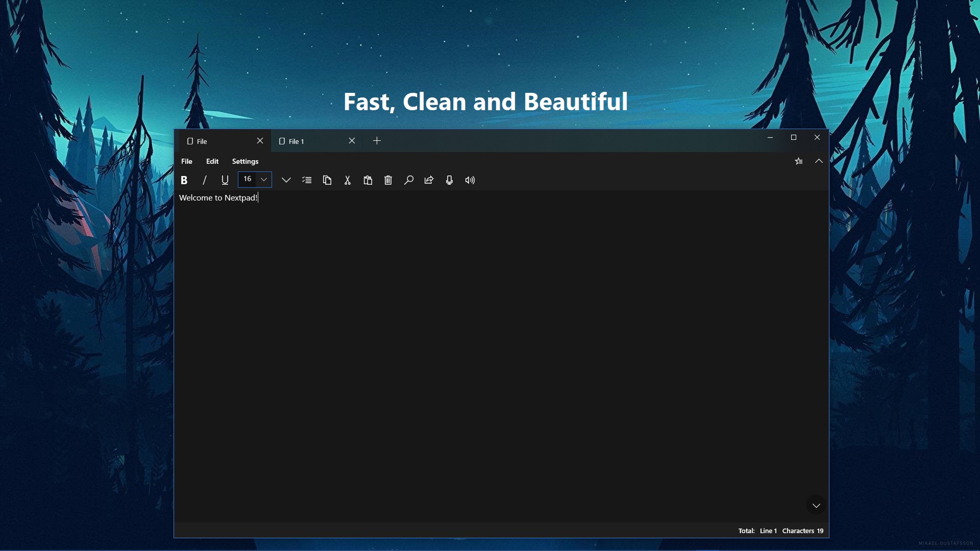Viewport: 980px width, 551px height.
Task: Click the trash delete icon
Action: [388, 180]
